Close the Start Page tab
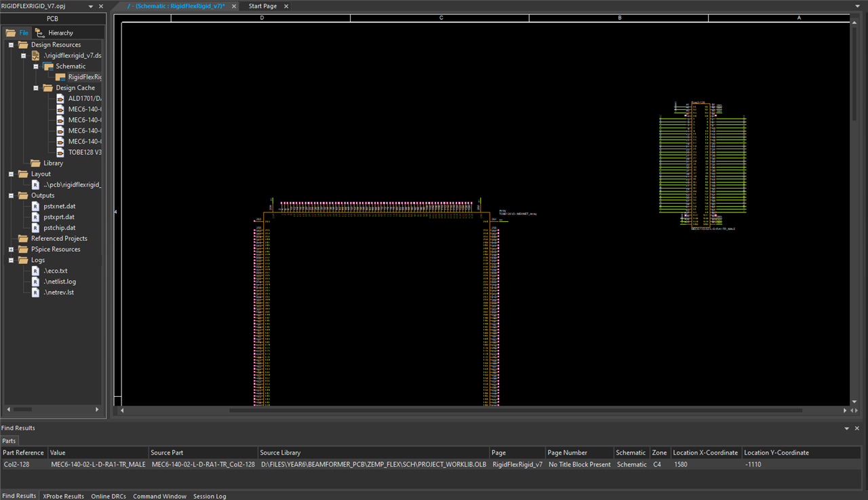Screen dimensions: 868x500 285,6
